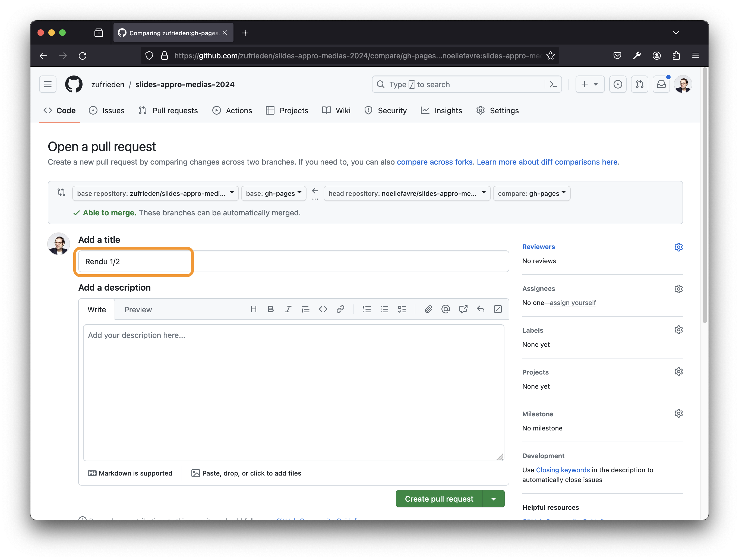739x560 pixels.
Task: Open the compare: gh-pages branch dropdown
Action: 531,193
